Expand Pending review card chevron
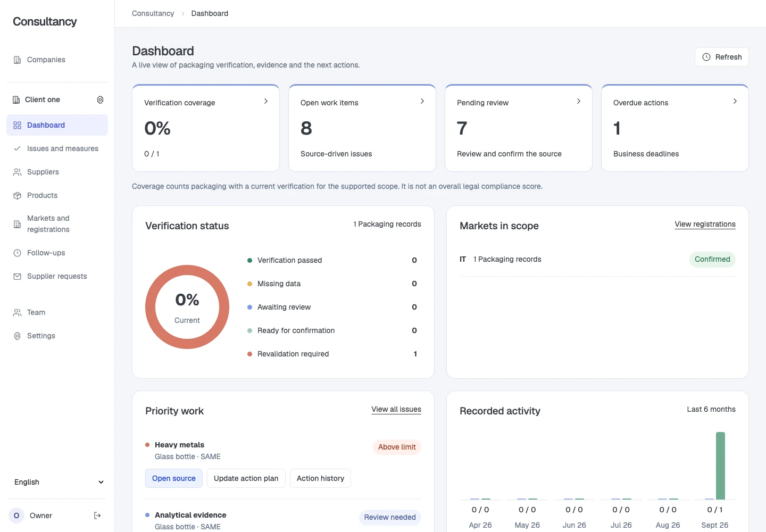The width and height of the screenshot is (766, 532). [x=579, y=101]
